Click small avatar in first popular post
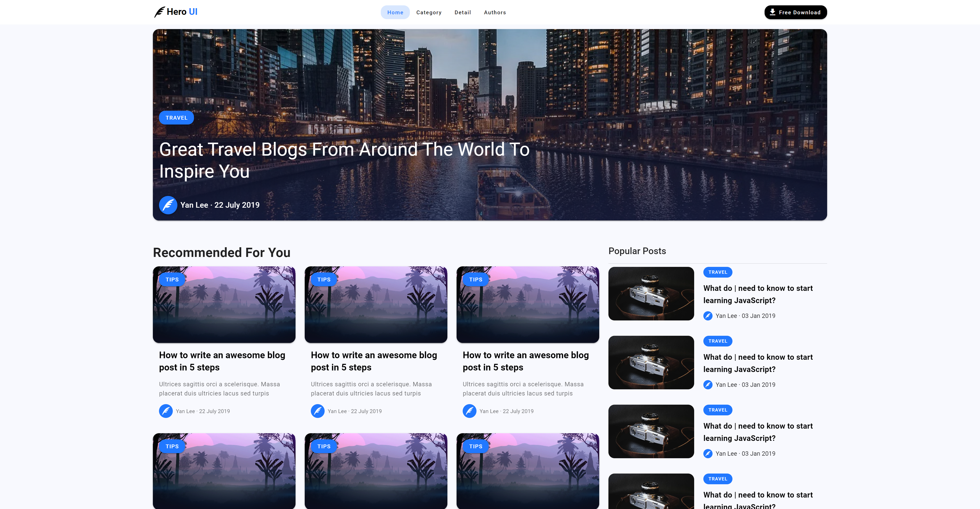980x509 pixels. coord(708,316)
